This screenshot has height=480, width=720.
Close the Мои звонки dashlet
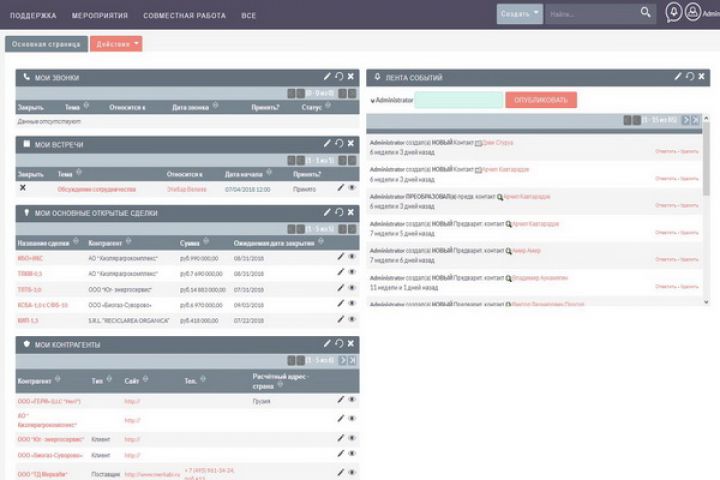tap(351, 77)
